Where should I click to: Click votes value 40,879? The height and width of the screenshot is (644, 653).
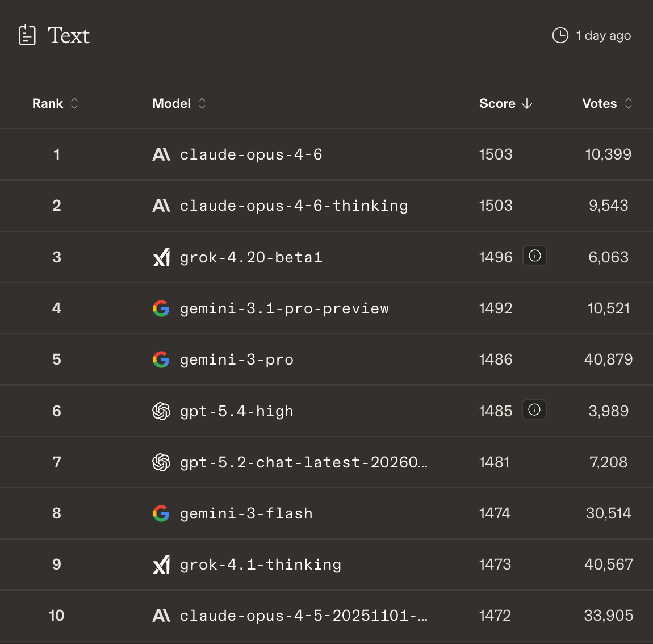click(609, 359)
